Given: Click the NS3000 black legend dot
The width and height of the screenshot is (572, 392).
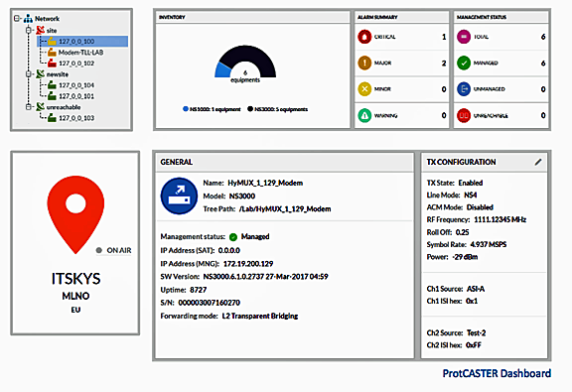Looking at the screenshot, I should click(250, 108).
